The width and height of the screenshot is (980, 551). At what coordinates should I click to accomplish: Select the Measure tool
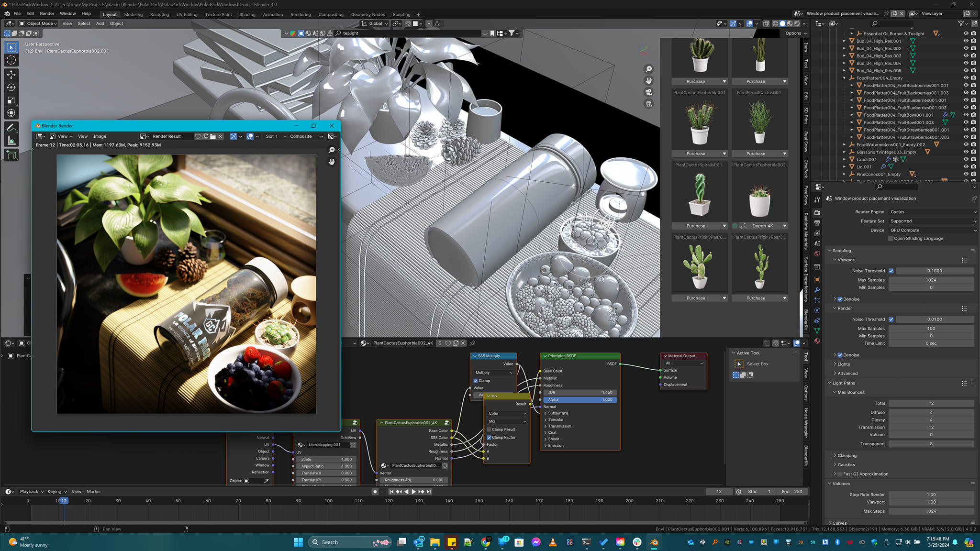11,141
